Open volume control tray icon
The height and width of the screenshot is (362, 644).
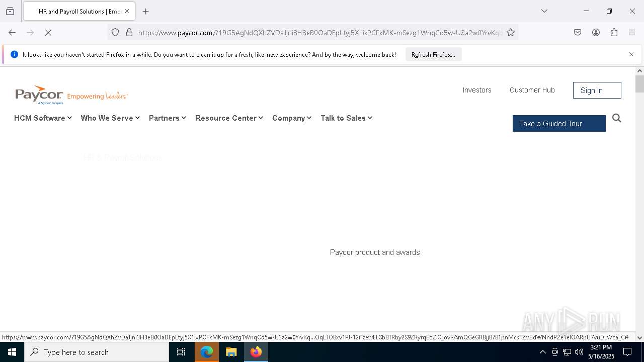tap(579, 352)
